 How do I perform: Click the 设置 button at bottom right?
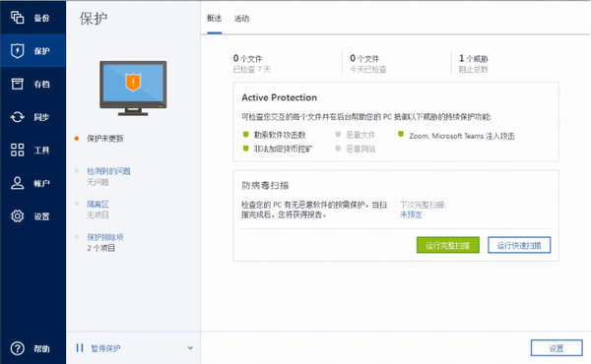tap(557, 348)
